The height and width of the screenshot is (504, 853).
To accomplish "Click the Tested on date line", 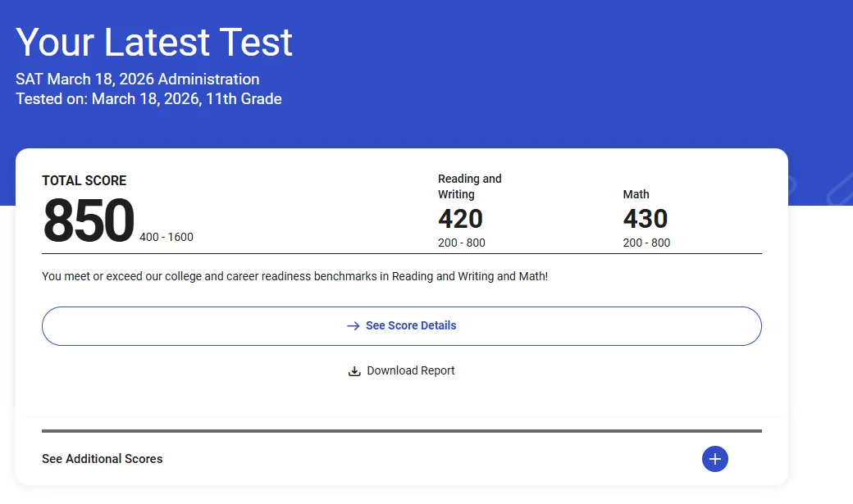I will tap(148, 99).
